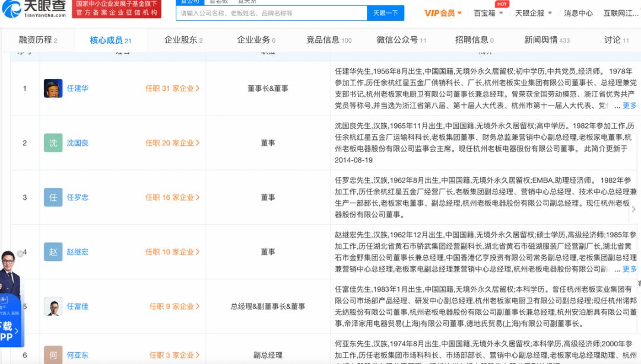Screen dimensions: 641x364
Task: Select the blue 赵 avatar icon
Action: click(x=53, y=251)
